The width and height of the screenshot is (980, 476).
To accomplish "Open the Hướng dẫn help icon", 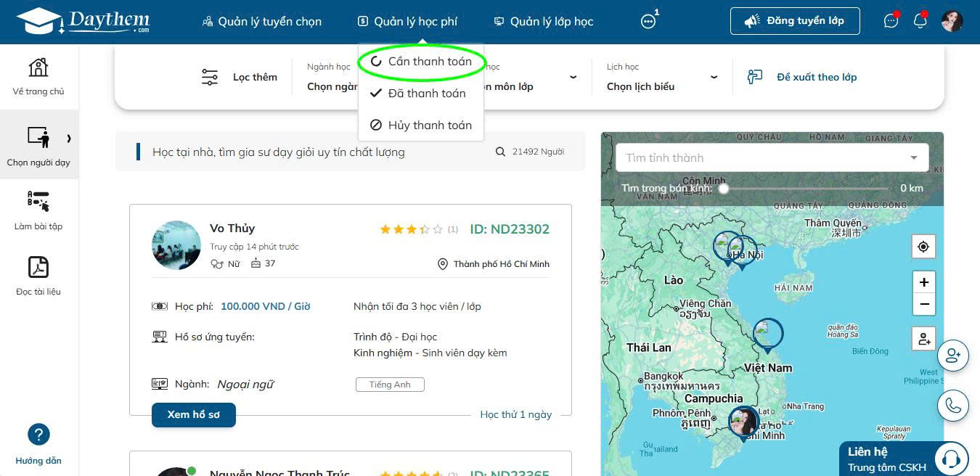I will tap(38, 435).
